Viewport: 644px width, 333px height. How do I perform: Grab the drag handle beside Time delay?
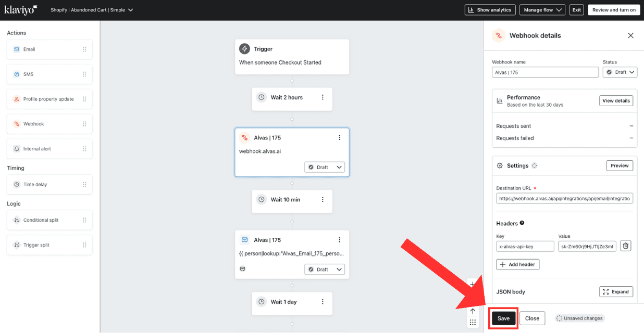click(x=84, y=185)
